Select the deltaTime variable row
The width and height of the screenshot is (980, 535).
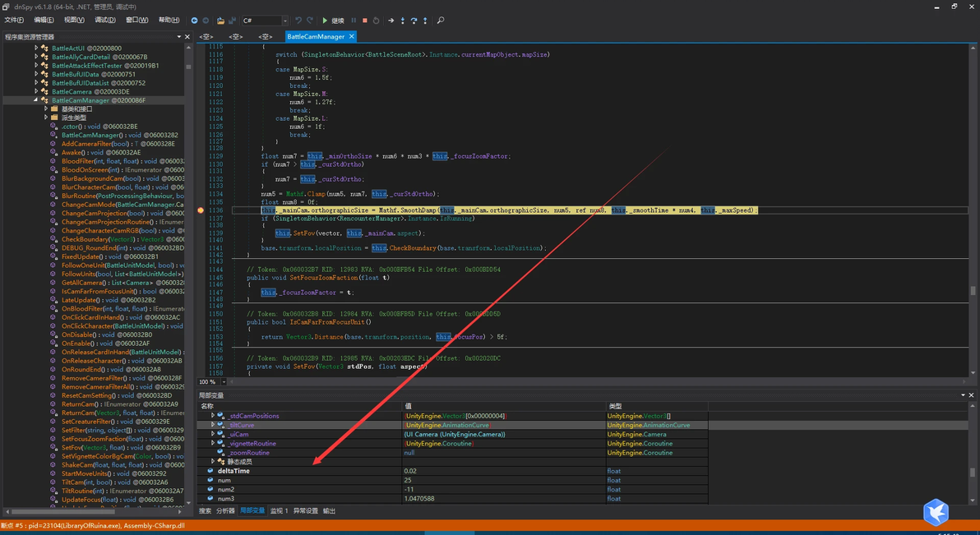tap(234, 471)
